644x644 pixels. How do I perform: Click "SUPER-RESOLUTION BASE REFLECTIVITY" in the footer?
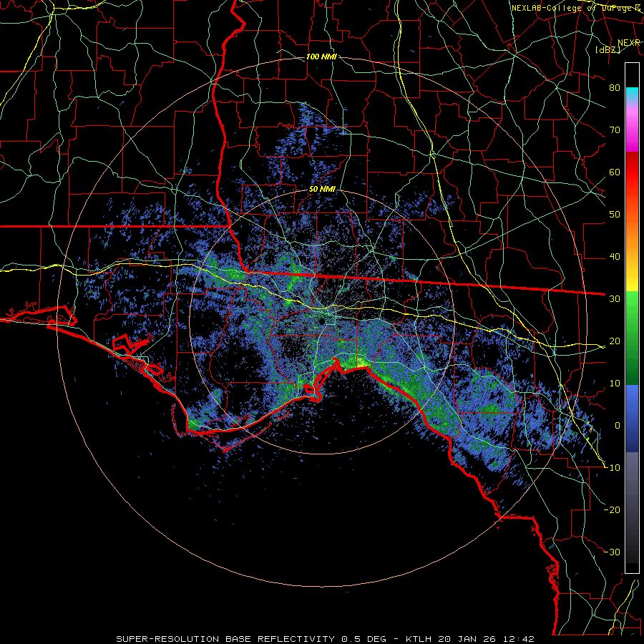point(225,639)
